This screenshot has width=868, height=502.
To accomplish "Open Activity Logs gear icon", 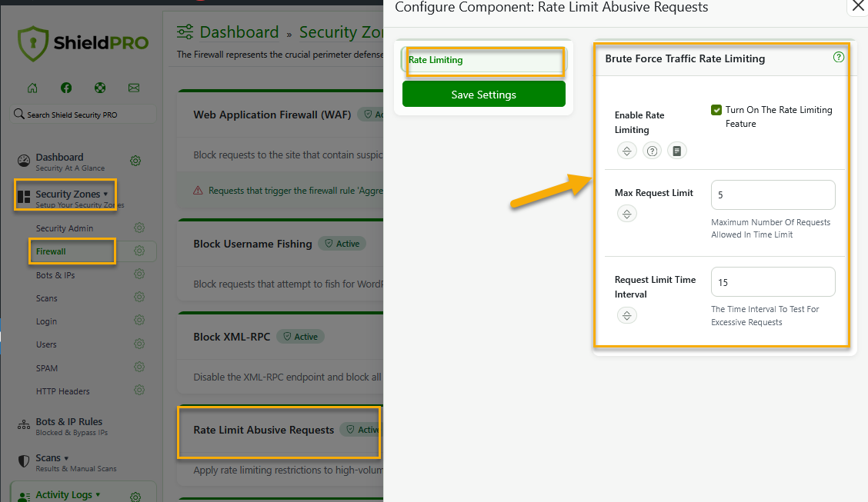I will 135,497.
